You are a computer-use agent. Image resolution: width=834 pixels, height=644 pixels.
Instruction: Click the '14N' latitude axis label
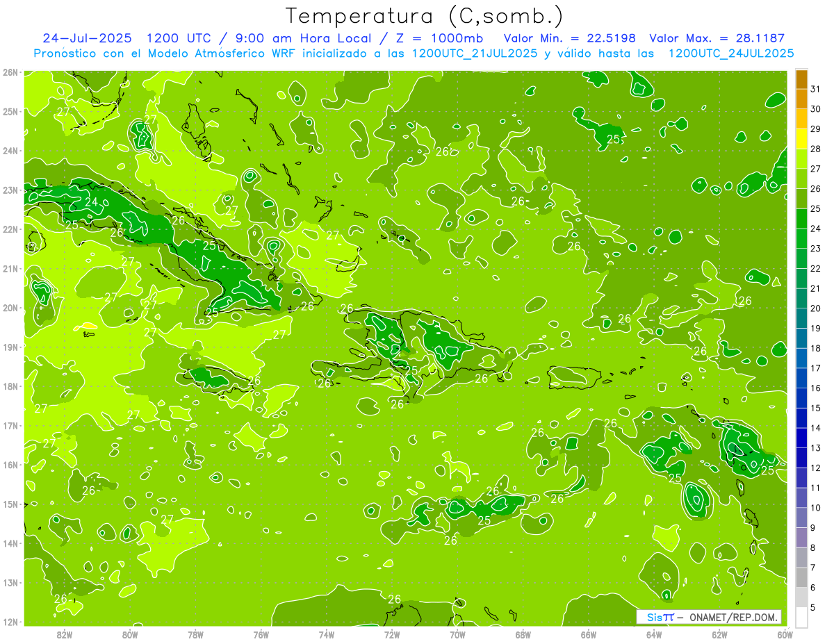pos(10,543)
